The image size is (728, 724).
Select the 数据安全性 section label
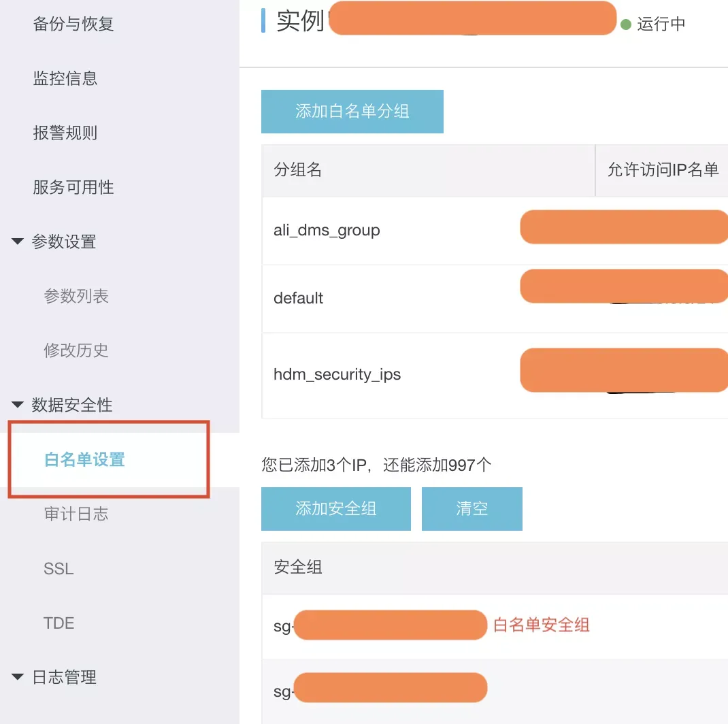[72, 405]
